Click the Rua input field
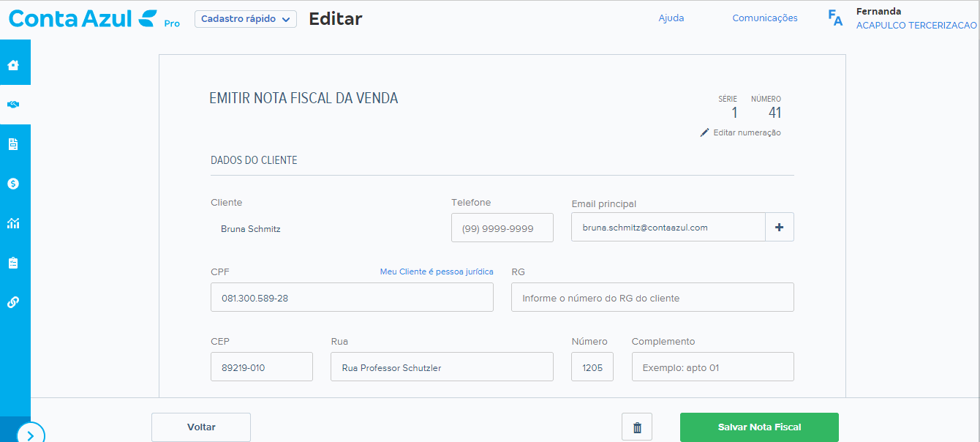 pyautogui.click(x=442, y=367)
